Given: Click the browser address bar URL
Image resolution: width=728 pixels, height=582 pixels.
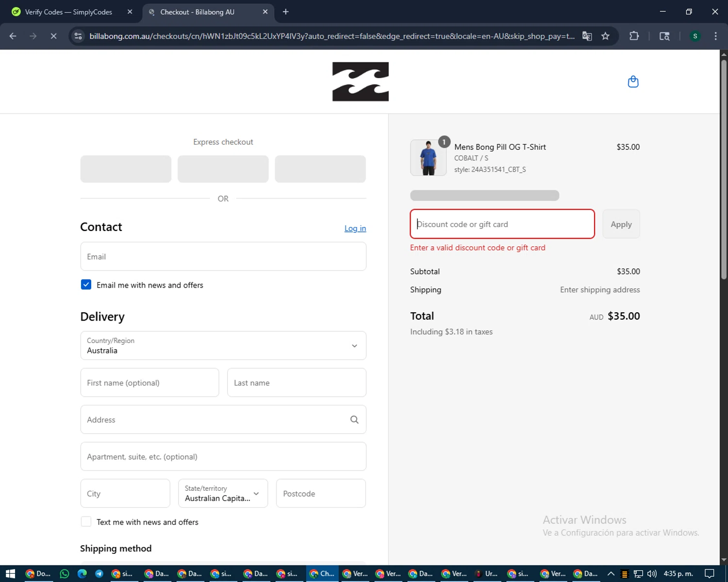Looking at the screenshot, I should [x=332, y=36].
